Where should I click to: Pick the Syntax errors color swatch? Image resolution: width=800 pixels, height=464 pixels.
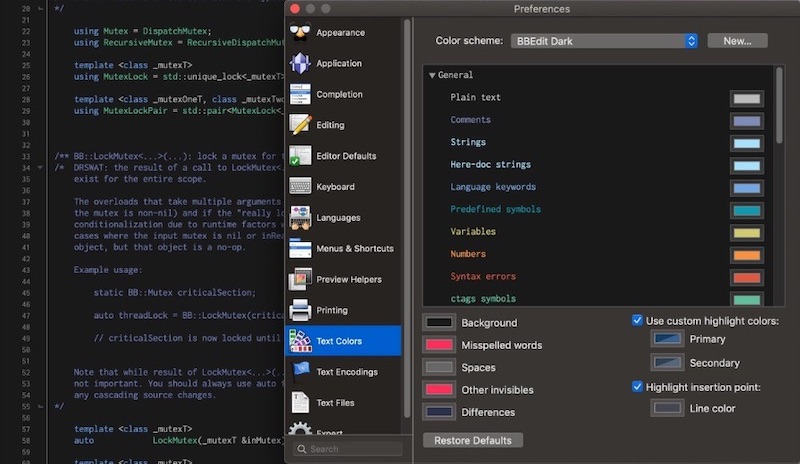pyautogui.click(x=746, y=278)
